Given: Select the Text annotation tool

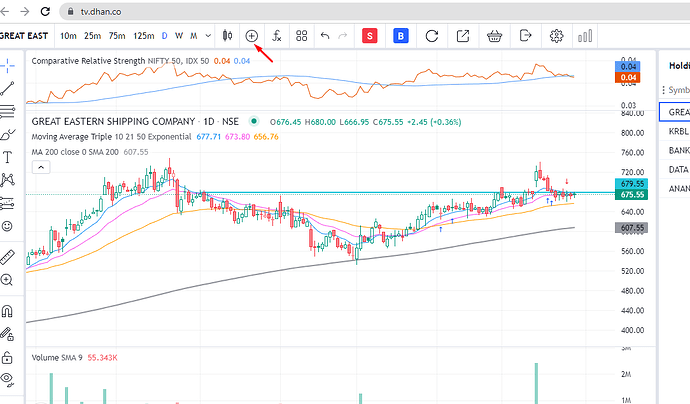Looking at the screenshot, I should tap(7, 157).
